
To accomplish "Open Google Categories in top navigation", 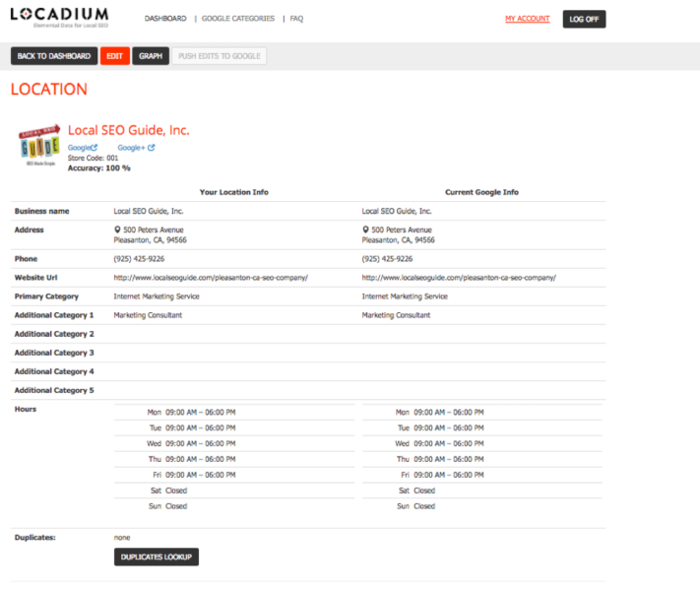I will click(238, 19).
